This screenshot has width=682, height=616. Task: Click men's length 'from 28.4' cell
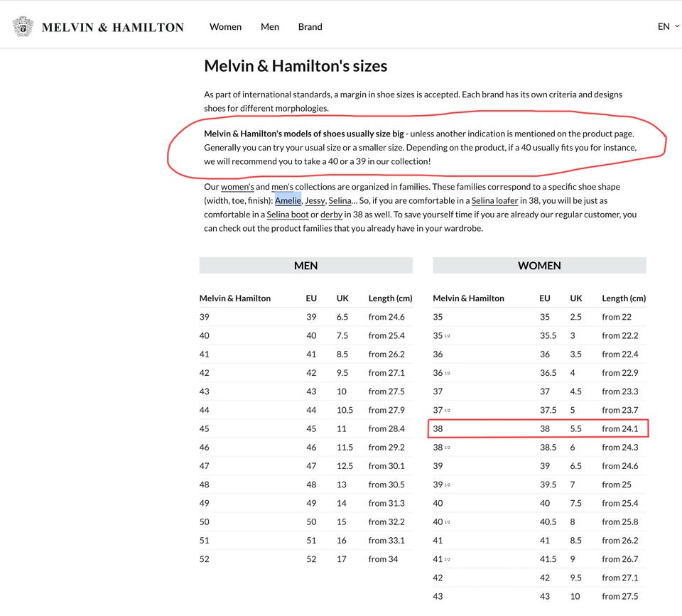click(386, 428)
